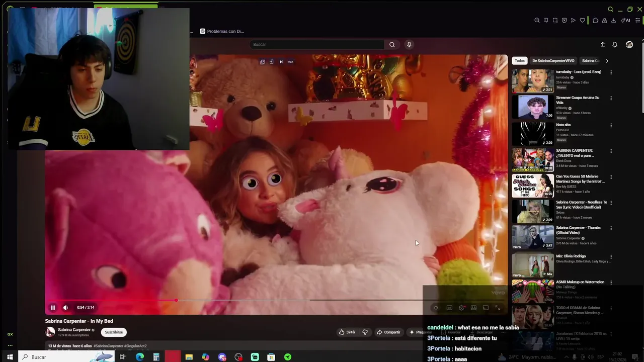Open options for ASMR Makeup on Watermelon
644x362 pixels.
pyautogui.click(x=611, y=283)
